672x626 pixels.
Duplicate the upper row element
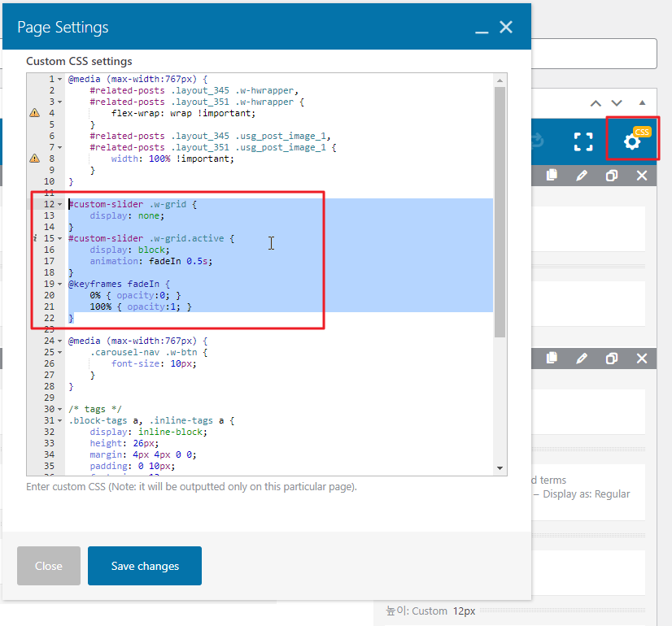coord(612,176)
